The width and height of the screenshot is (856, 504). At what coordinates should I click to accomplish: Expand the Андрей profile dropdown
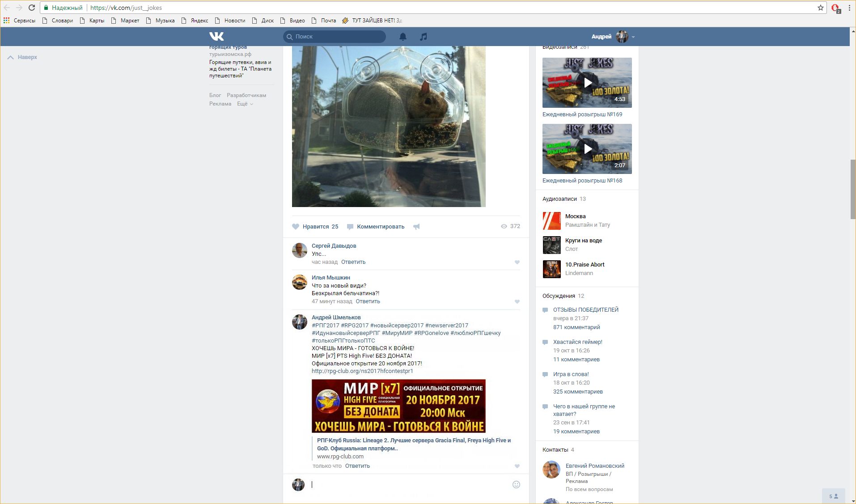(x=633, y=37)
